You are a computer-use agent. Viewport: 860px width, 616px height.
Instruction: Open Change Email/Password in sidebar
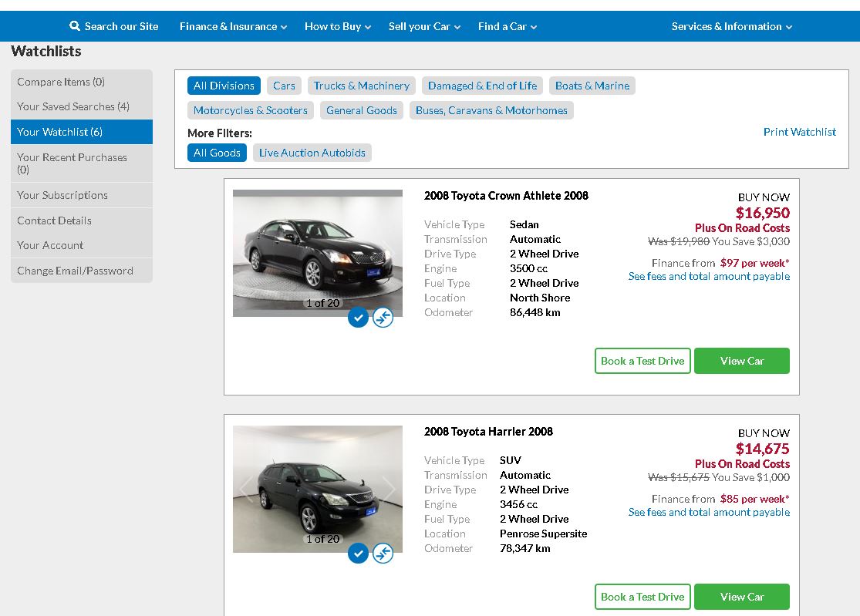click(x=82, y=271)
